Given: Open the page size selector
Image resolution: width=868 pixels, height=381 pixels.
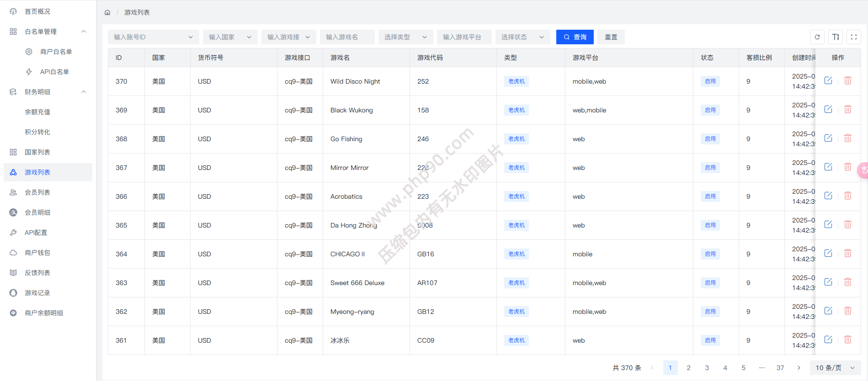Looking at the screenshot, I should tap(835, 368).
